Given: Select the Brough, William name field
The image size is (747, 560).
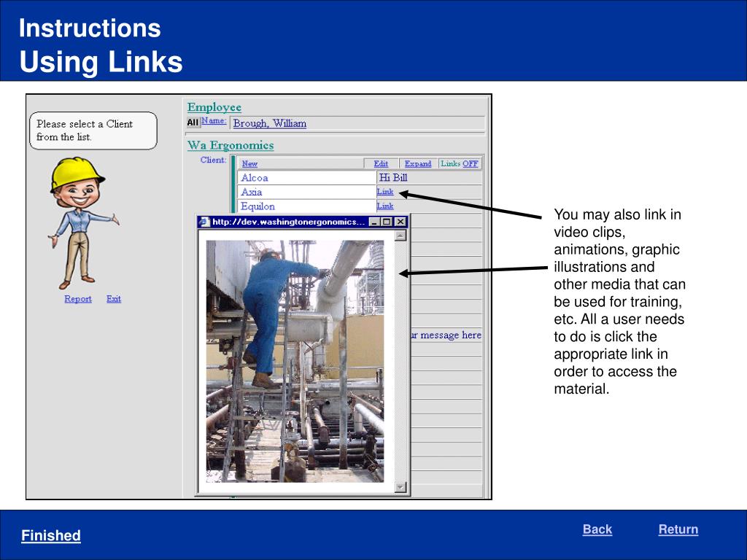Looking at the screenshot, I should click(x=357, y=122).
